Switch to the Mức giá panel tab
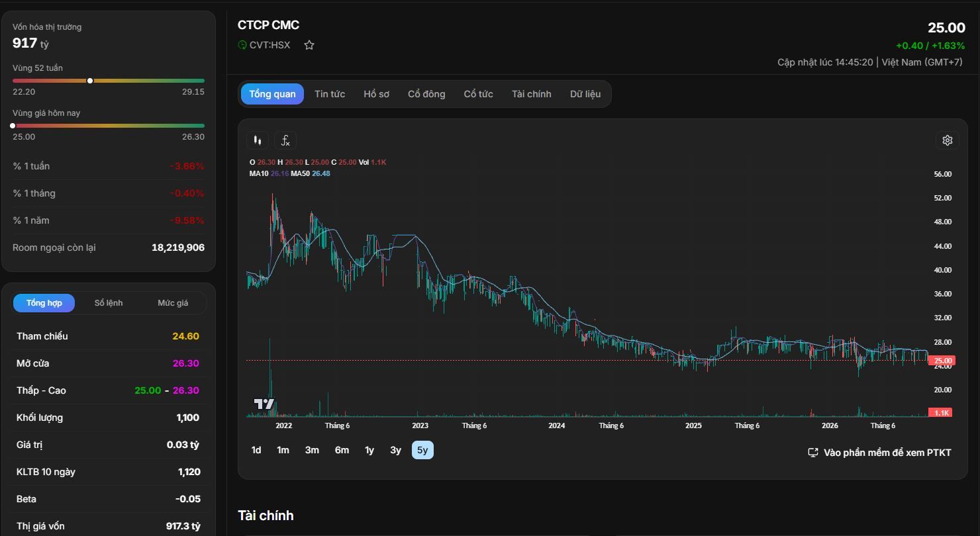The image size is (980, 536). (173, 303)
